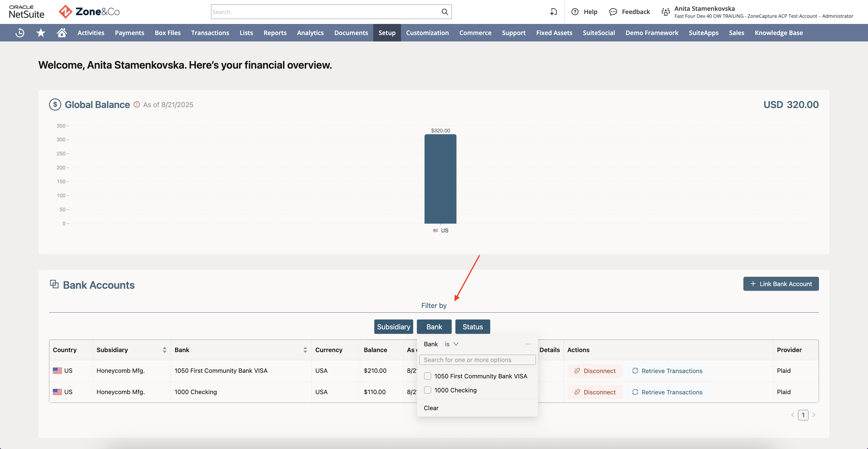The image size is (868, 449).
Task: Click the Oracle NetSuite logo
Action: (x=27, y=12)
